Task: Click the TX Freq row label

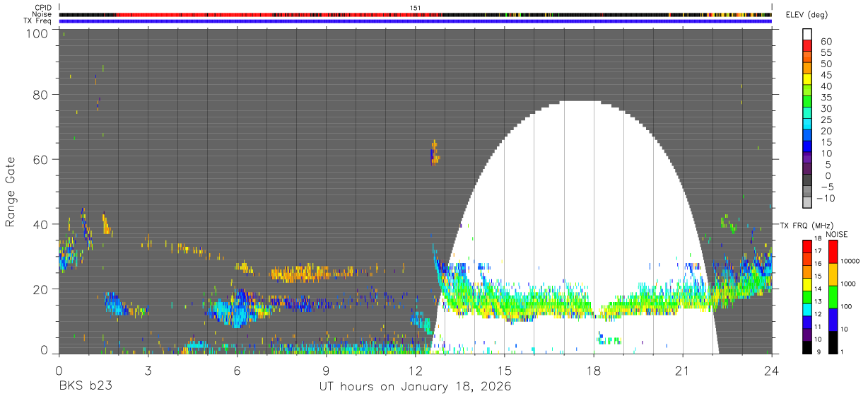Action: (x=37, y=21)
